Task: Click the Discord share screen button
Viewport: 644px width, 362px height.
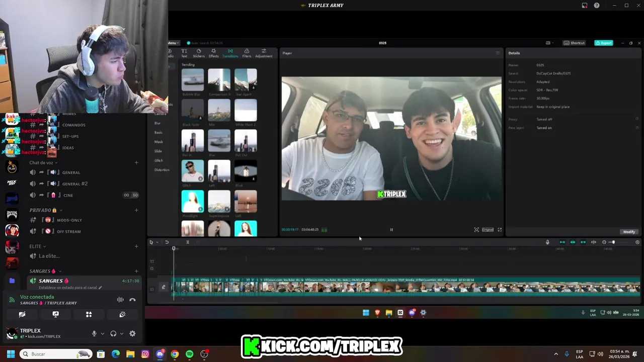Action: 55,314
